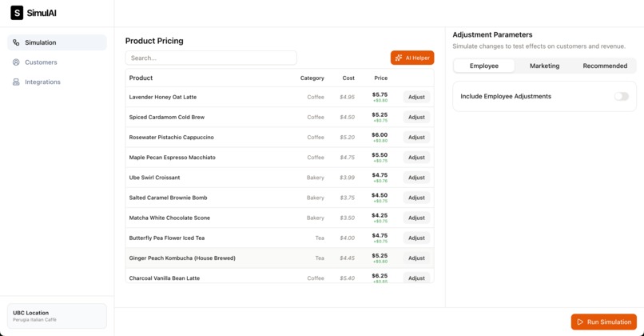Click the $3.99 cost of Ube Croissant
This screenshot has width=644, height=336.
point(347,178)
